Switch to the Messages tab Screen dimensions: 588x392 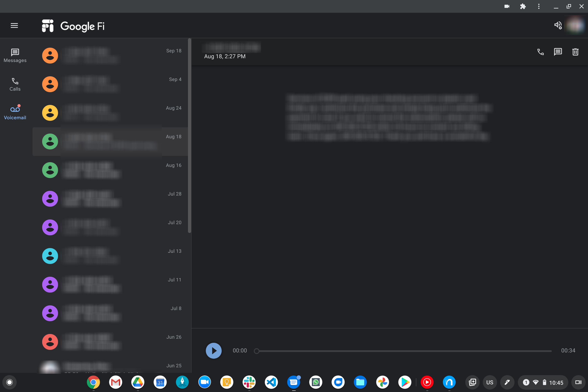(15, 55)
